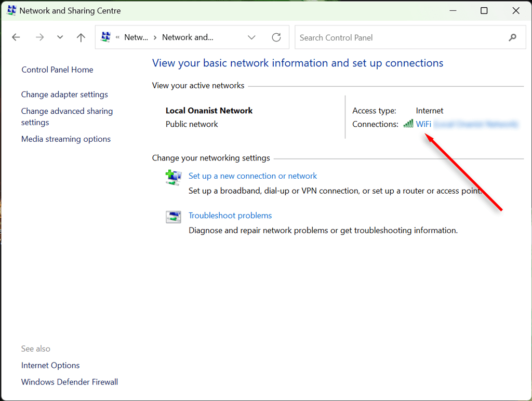Viewport: 532px width, 401px height.
Task: Refresh the Network and Sharing Centre page
Action: coord(276,37)
